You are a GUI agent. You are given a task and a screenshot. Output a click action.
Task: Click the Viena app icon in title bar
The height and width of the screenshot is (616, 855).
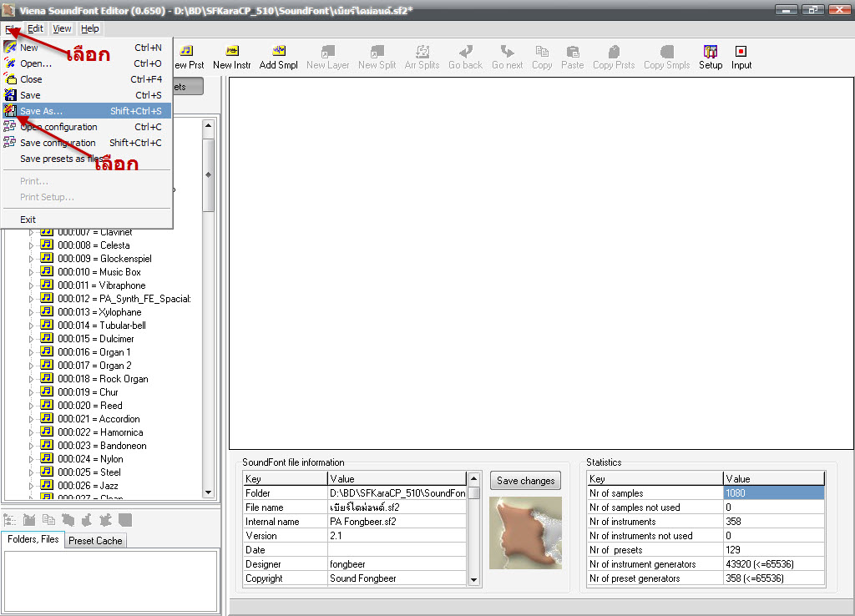[x=8, y=10]
